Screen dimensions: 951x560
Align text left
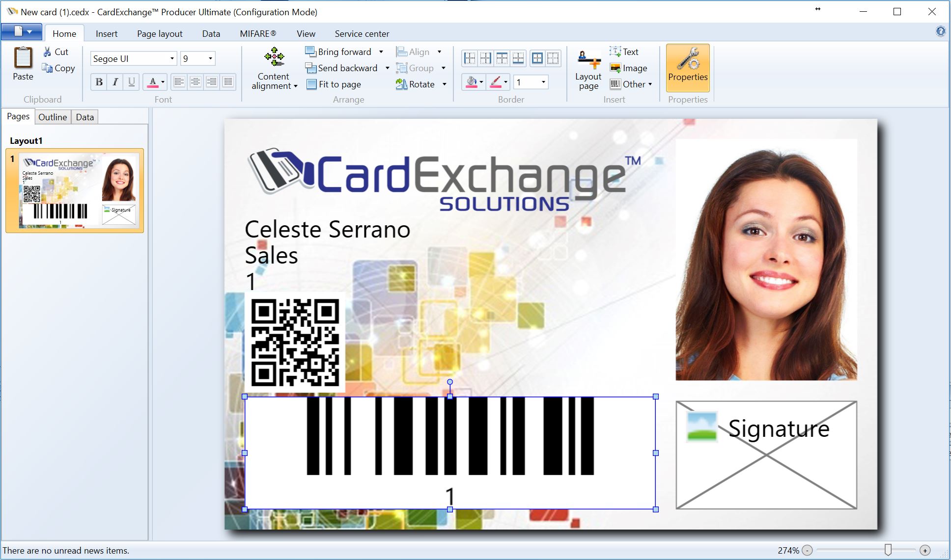click(179, 82)
